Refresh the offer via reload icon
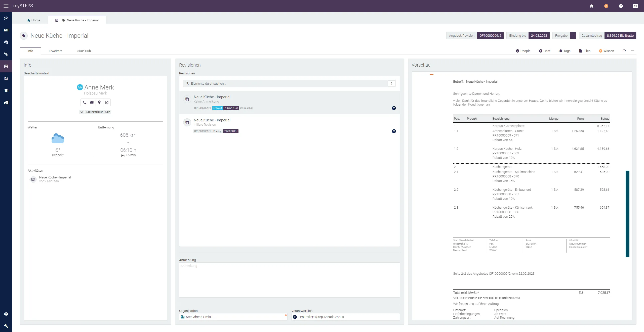This screenshot has height=332, width=644. point(624,51)
